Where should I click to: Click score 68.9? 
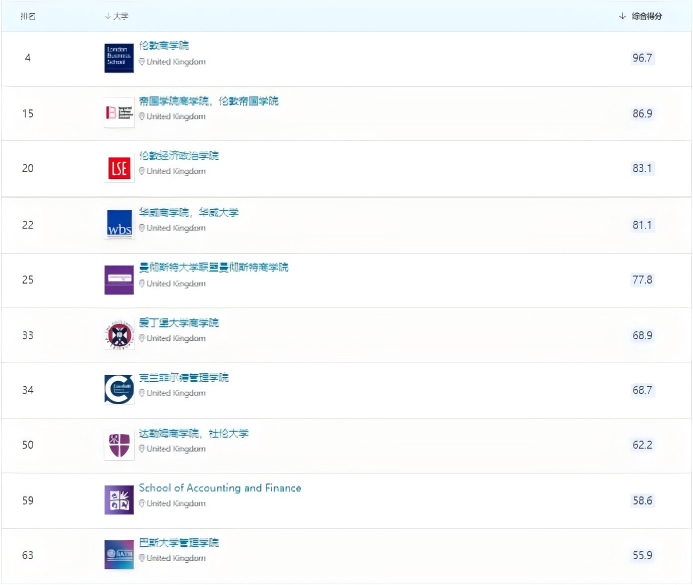642,335
